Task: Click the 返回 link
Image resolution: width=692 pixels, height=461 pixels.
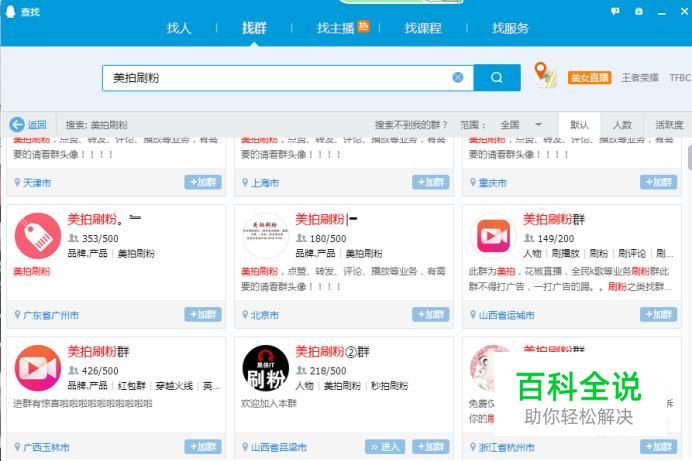Action: (37, 125)
